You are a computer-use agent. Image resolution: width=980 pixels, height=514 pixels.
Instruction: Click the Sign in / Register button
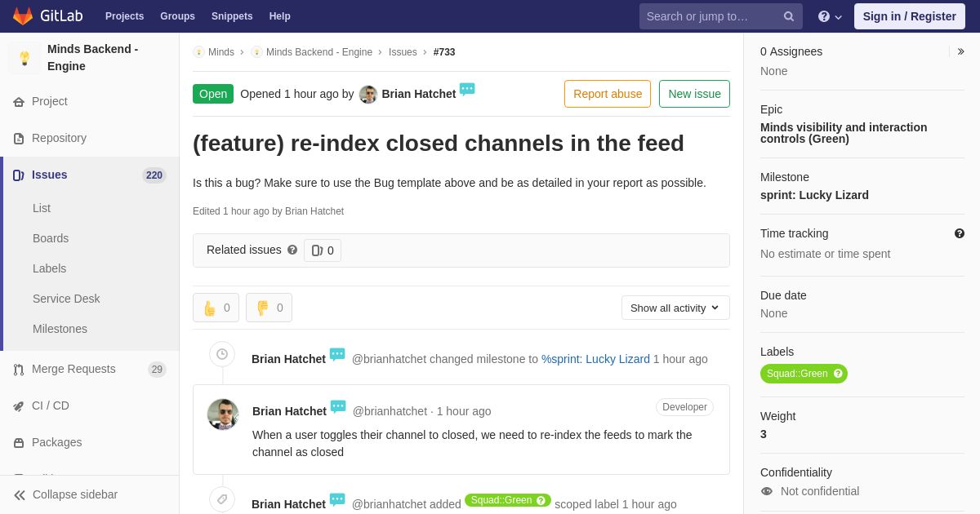pyautogui.click(x=909, y=16)
